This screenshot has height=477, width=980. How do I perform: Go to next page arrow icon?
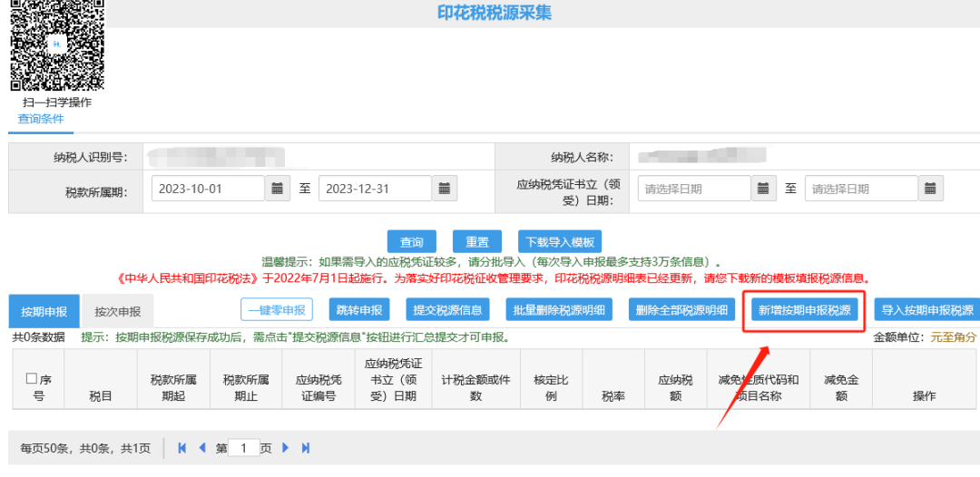coord(286,448)
